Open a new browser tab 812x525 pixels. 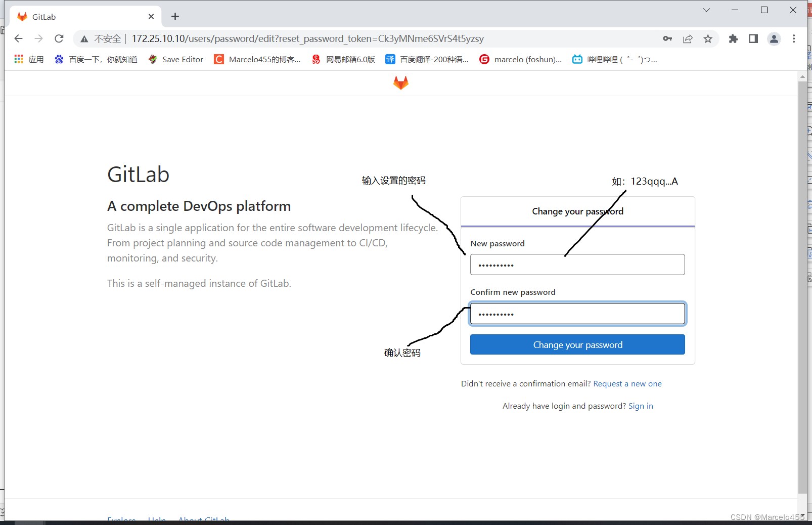tap(175, 17)
